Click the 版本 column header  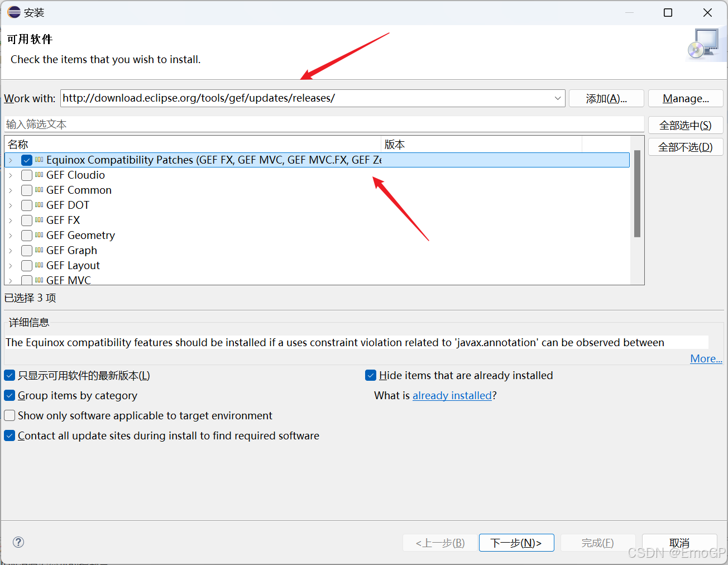(x=481, y=144)
